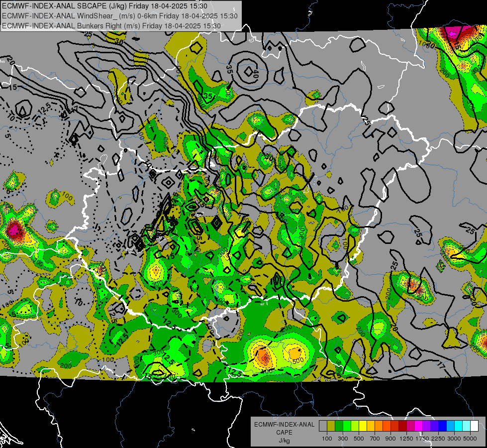The height and width of the screenshot is (448, 487).
Task: Click the 3000 value under the colorbar
Action: click(454, 439)
